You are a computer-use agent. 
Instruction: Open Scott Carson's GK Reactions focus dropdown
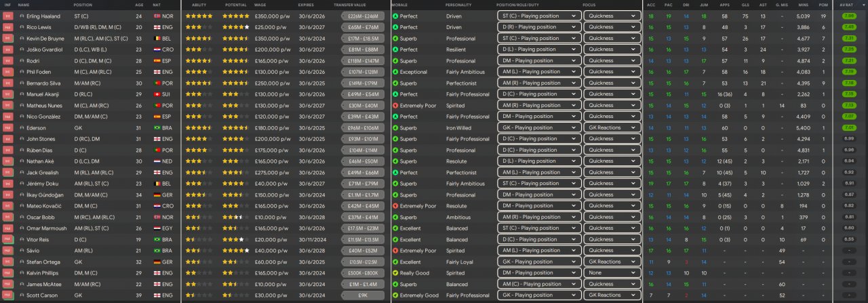point(612,296)
